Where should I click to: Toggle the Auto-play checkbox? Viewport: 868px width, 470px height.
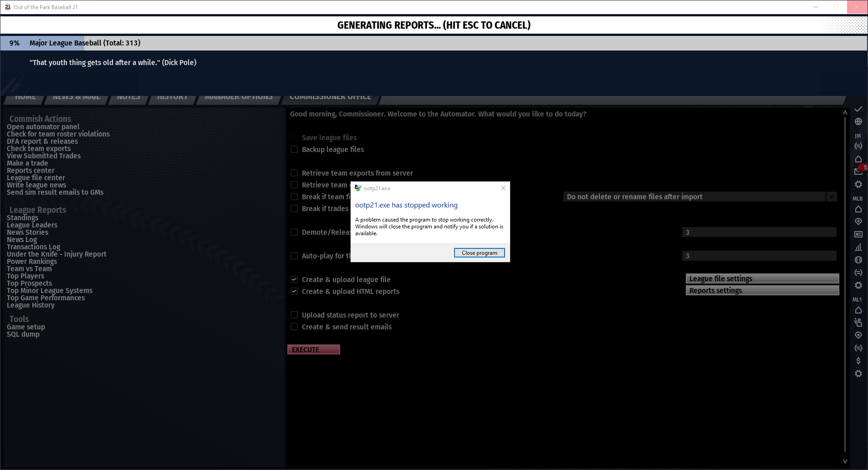294,256
